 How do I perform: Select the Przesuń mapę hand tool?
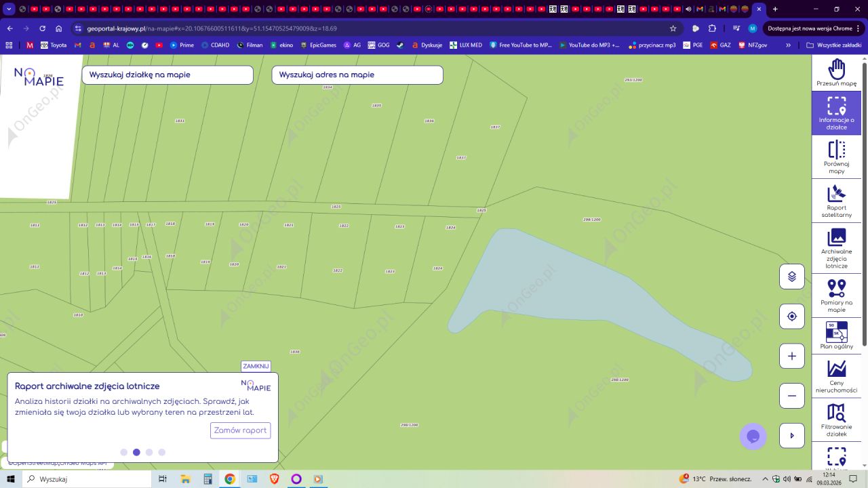click(836, 73)
